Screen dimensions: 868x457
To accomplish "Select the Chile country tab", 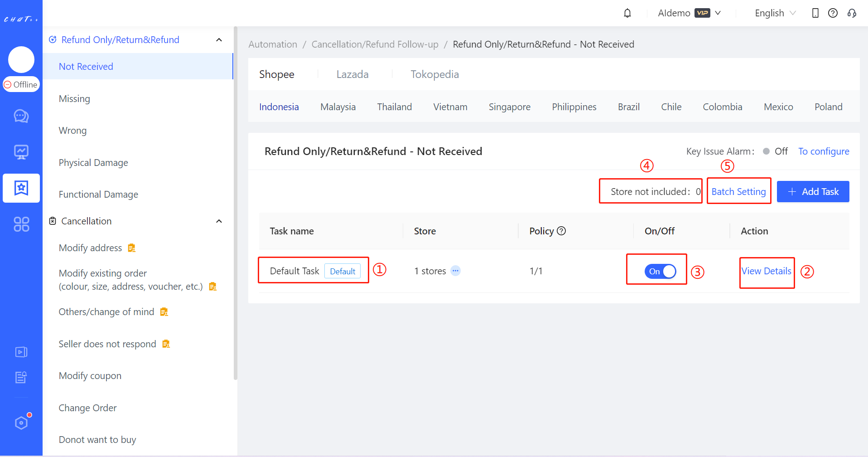I will click(x=671, y=107).
